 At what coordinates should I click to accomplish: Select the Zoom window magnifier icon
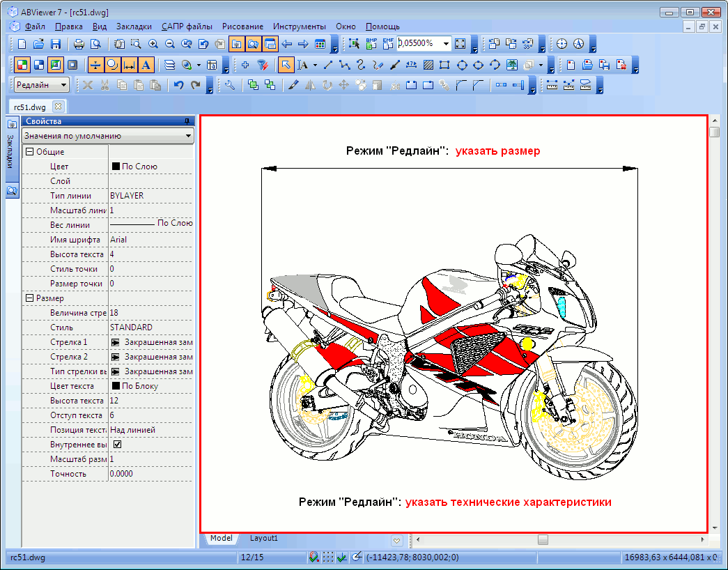coord(136,44)
